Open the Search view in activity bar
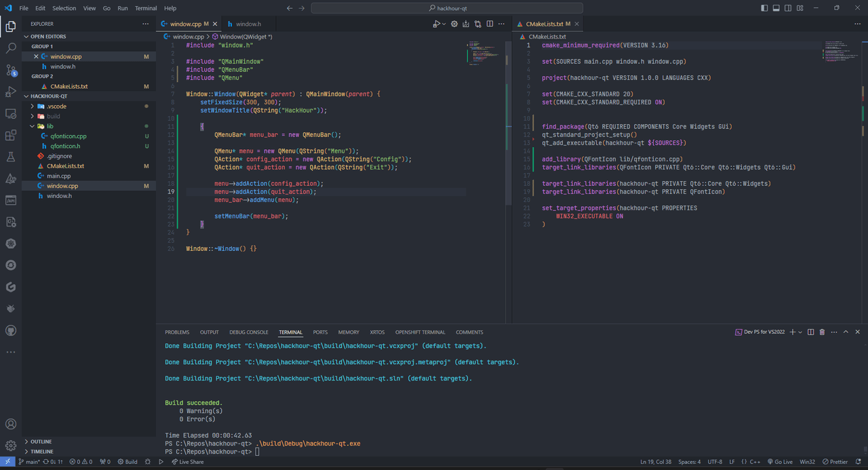This screenshot has width=868, height=470. click(11, 48)
